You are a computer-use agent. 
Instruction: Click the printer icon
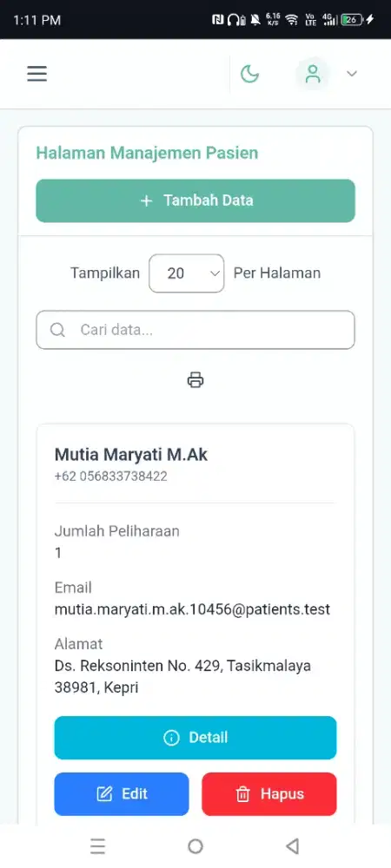click(195, 380)
